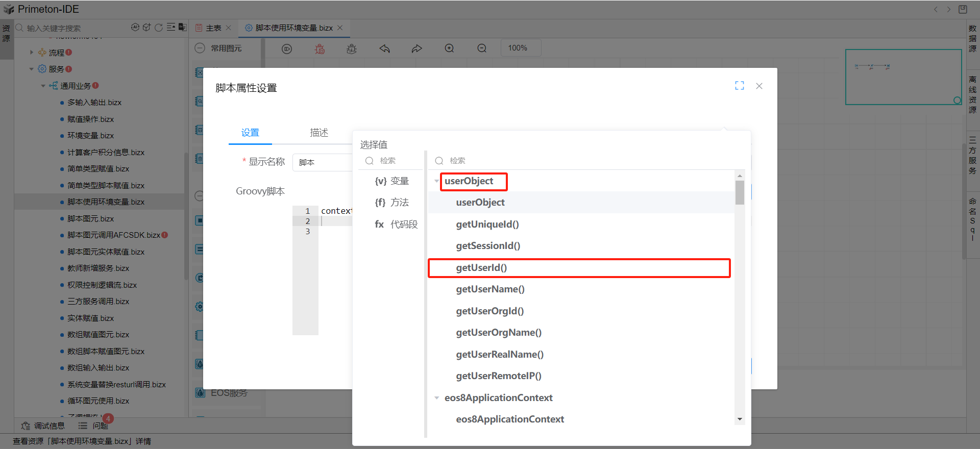The height and width of the screenshot is (449, 980).
Task: Click the refresh icon in the resource panel
Action: click(x=159, y=28)
